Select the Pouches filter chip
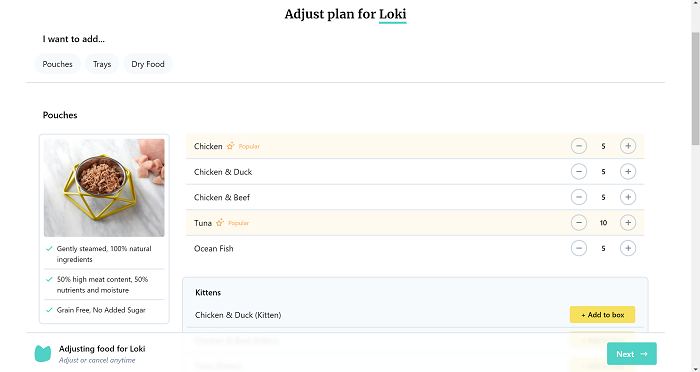The width and height of the screenshot is (700, 372). point(58,64)
